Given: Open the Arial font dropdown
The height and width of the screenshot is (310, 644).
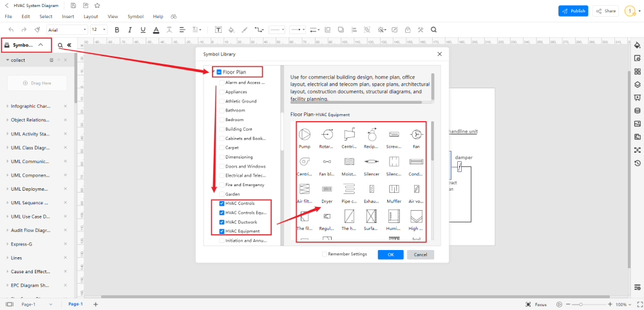Looking at the screenshot, I should (67, 30).
